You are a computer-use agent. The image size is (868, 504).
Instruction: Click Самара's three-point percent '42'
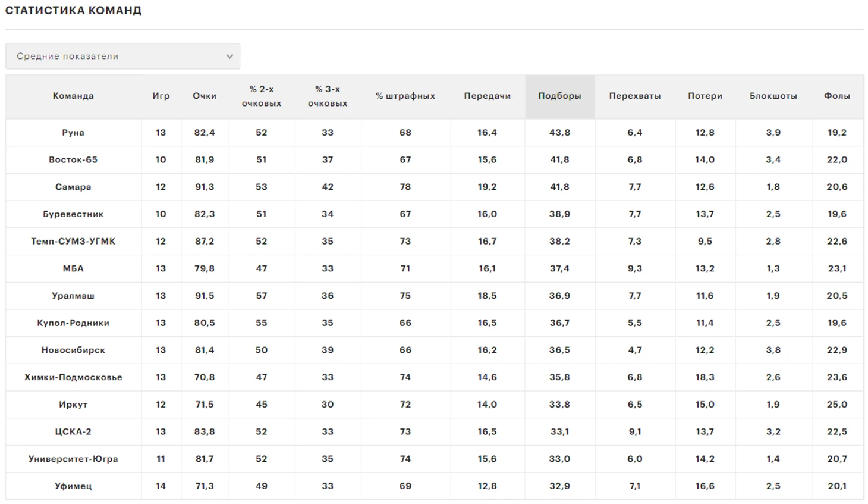tap(328, 187)
